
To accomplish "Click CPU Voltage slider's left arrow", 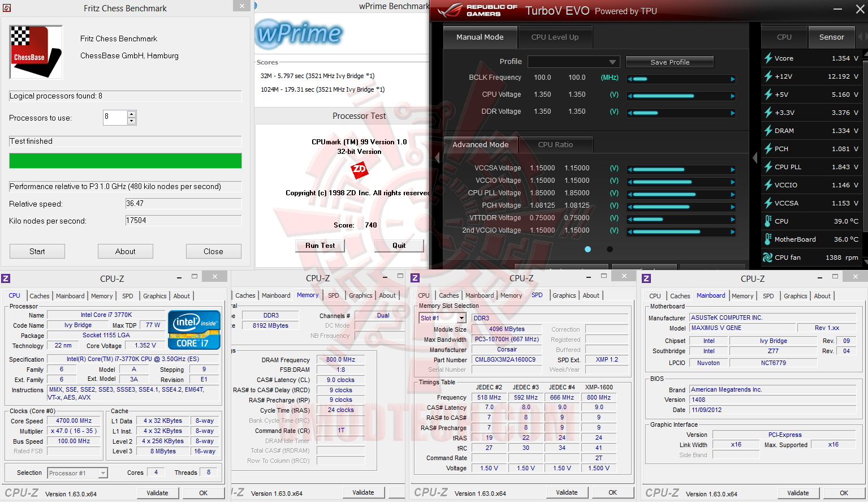I will tap(630, 96).
